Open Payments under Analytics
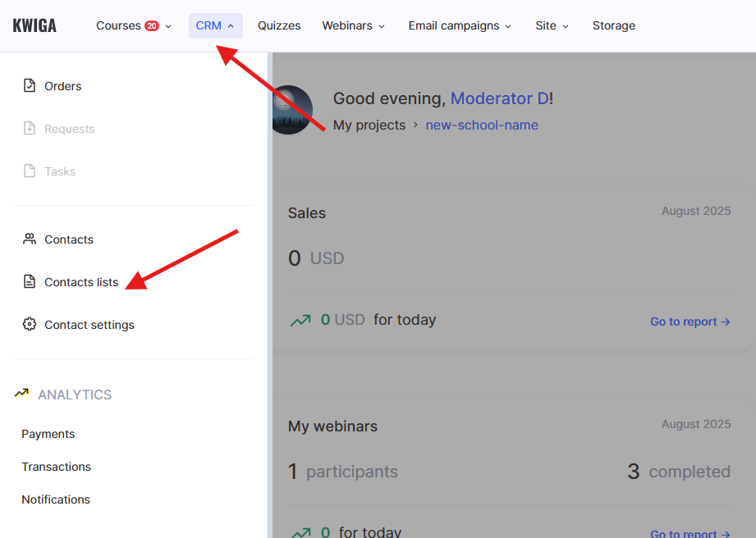The width and height of the screenshot is (756, 538). point(48,434)
